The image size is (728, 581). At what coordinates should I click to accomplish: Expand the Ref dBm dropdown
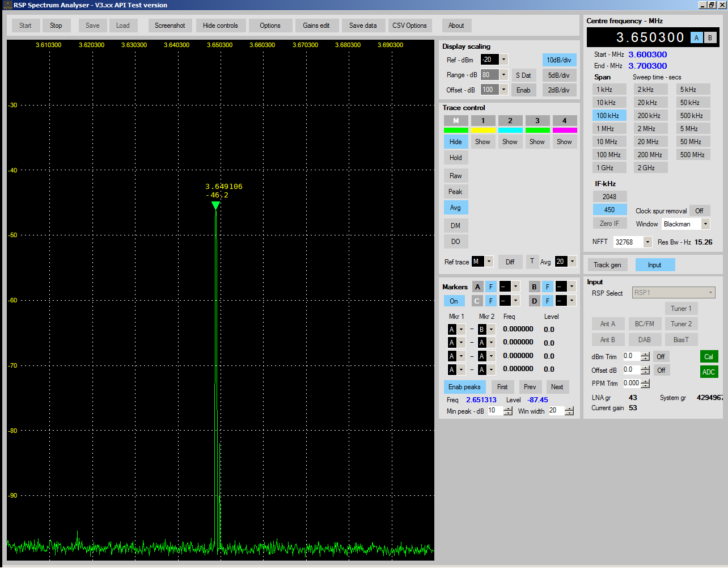503,60
